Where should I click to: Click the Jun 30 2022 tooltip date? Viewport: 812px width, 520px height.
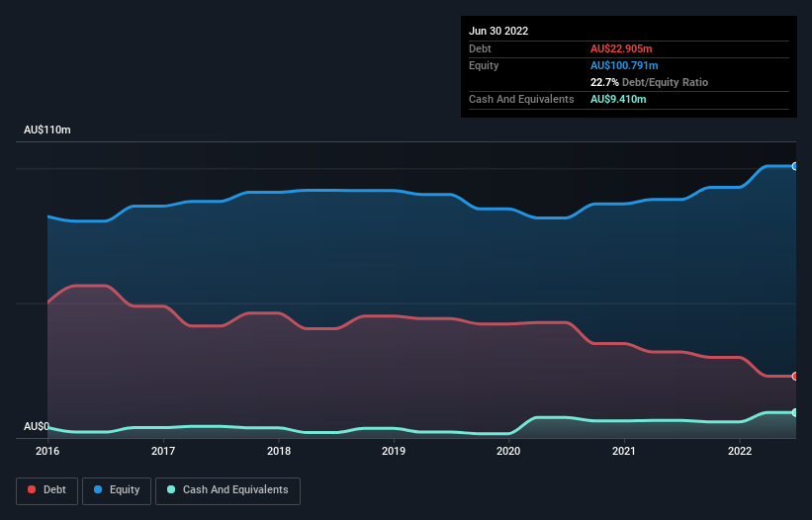pyautogui.click(x=498, y=31)
